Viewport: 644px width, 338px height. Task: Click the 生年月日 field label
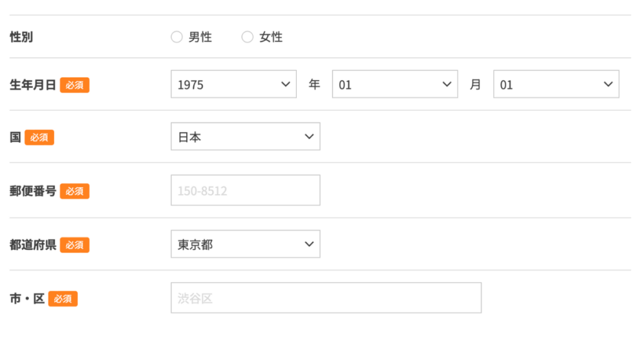(33, 85)
